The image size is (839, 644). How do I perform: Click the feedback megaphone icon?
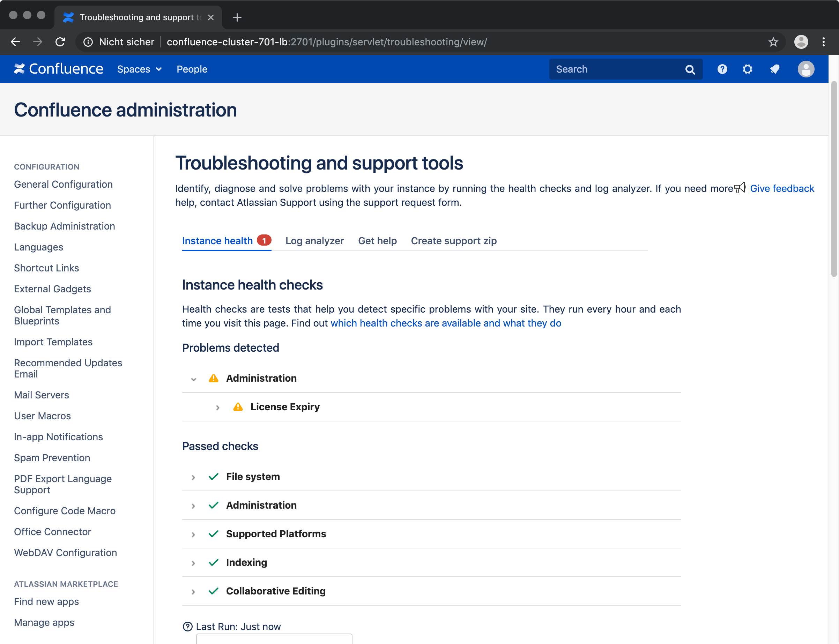(x=740, y=188)
